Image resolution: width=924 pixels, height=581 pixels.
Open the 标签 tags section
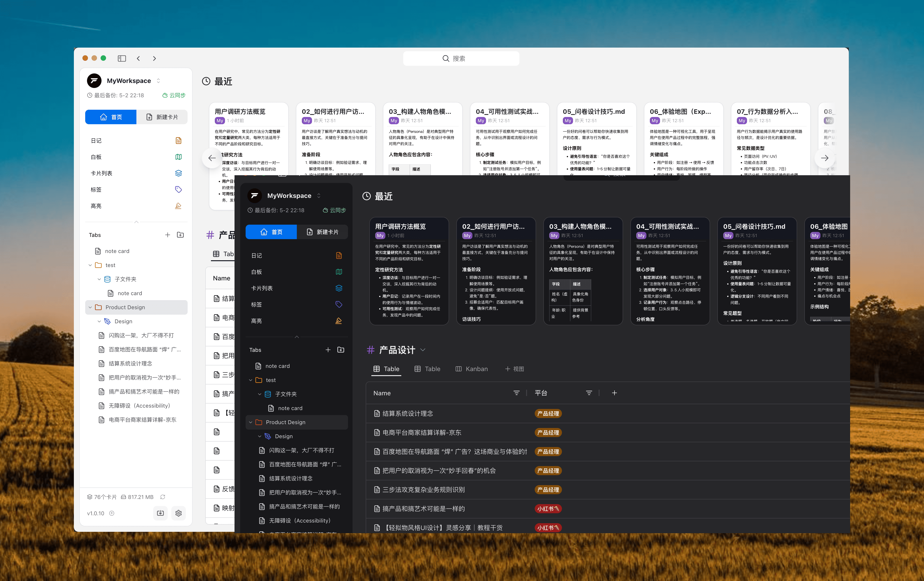point(256,304)
